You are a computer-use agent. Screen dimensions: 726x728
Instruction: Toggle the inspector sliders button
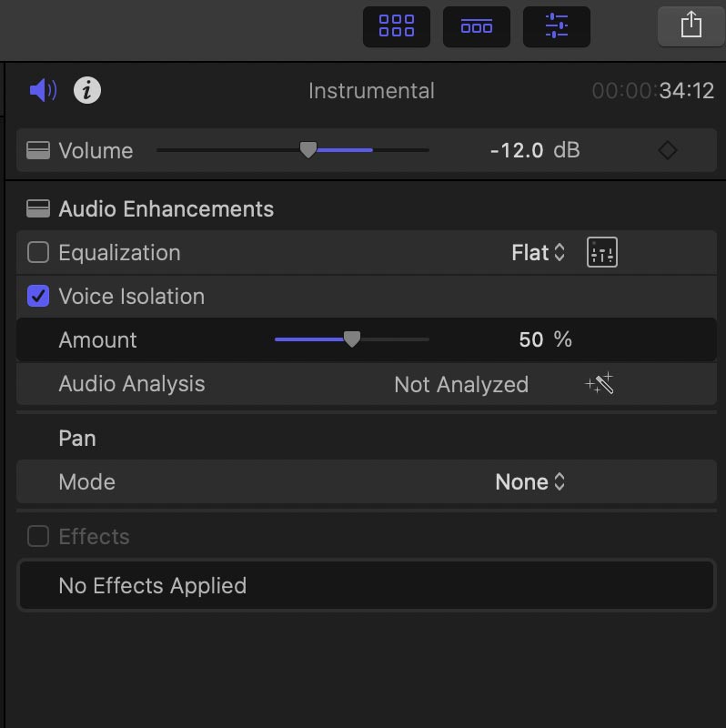click(x=557, y=26)
